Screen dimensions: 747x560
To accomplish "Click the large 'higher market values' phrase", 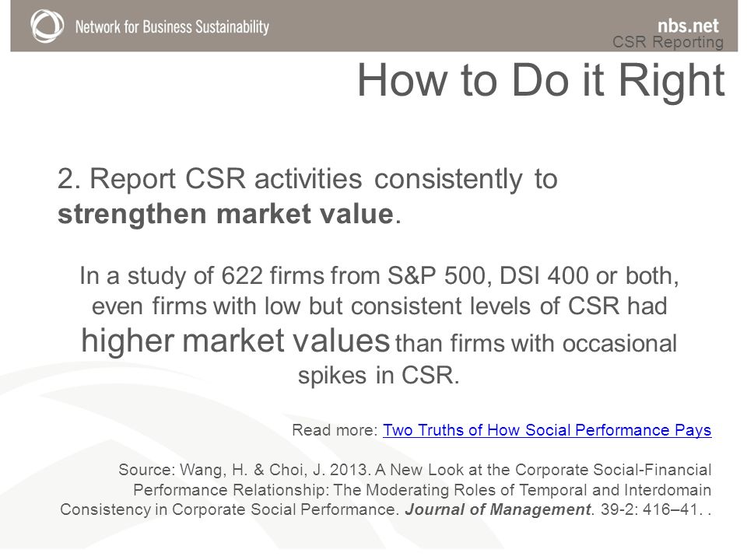I will tap(235, 341).
